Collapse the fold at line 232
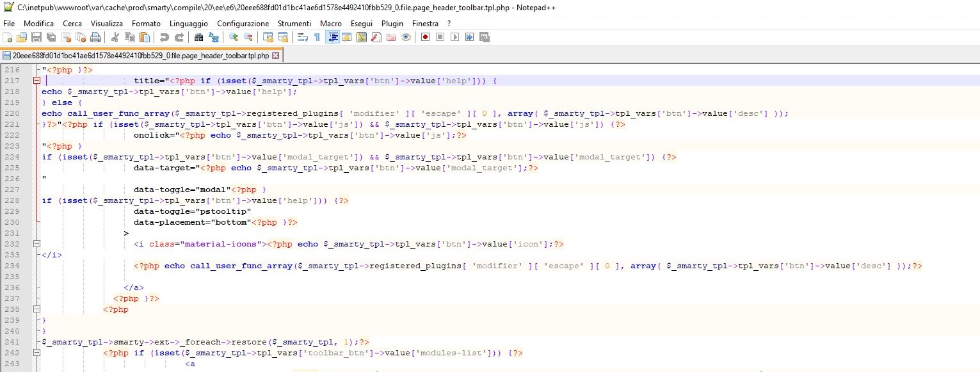The width and height of the screenshot is (980, 372). coord(36,244)
